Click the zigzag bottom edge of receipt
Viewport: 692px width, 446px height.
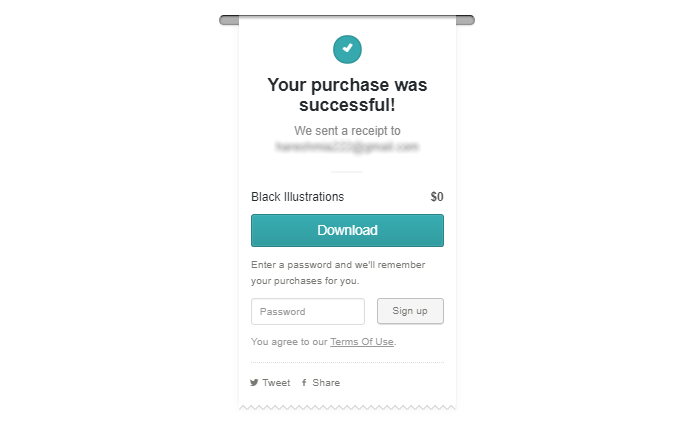347,407
